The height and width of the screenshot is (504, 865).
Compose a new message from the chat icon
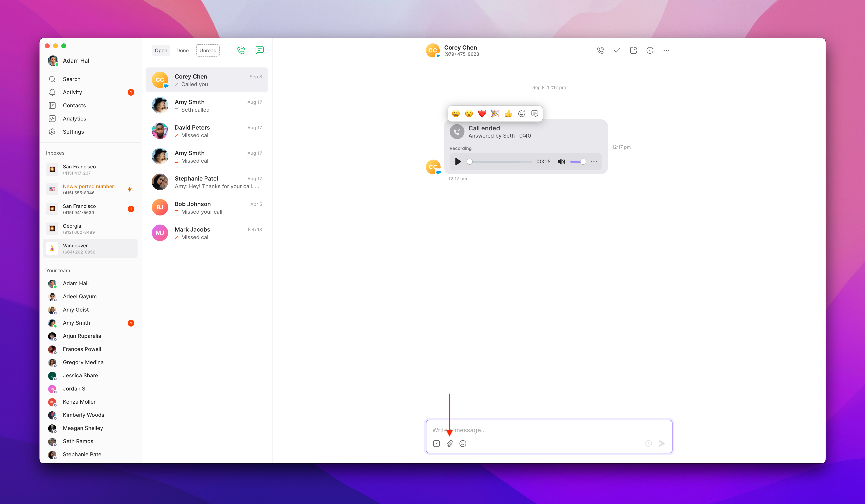tap(259, 50)
